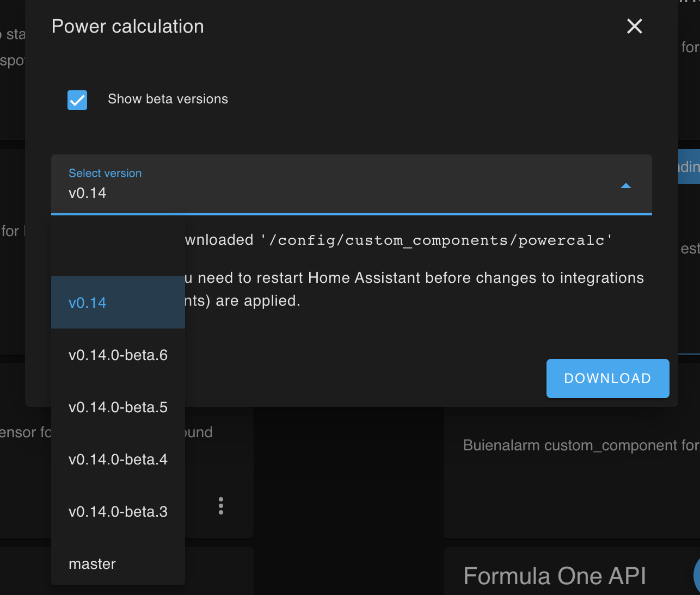Toggle beta versions off via its label
Screen dimensions: 700x595
[x=167, y=99]
